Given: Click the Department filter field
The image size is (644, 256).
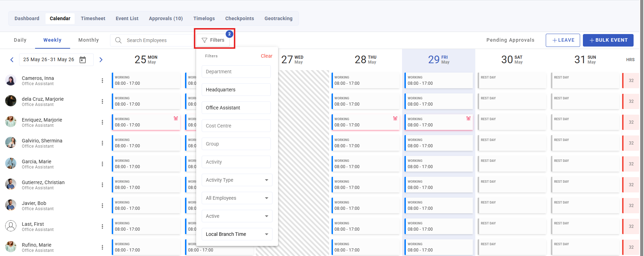Looking at the screenshot, I should pos(236,72).
